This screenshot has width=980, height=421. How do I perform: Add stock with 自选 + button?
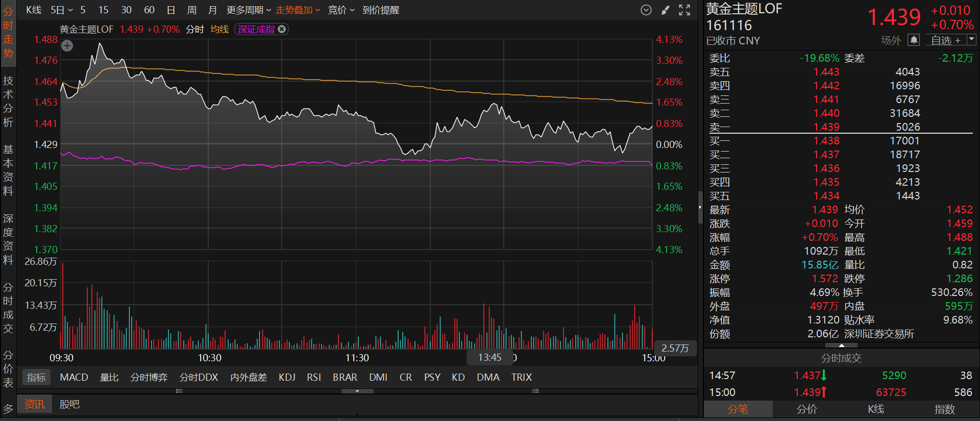(x=945, y=40)
